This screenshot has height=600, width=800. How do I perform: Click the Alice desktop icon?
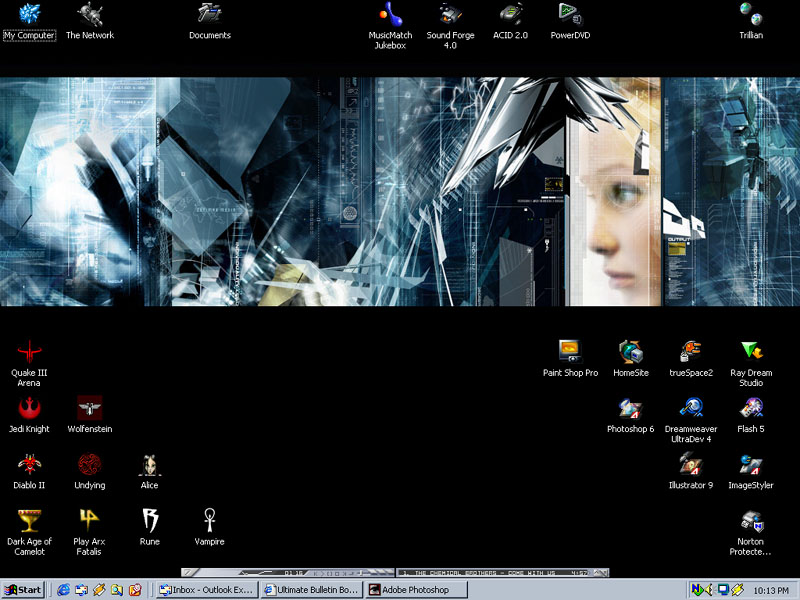149,471
